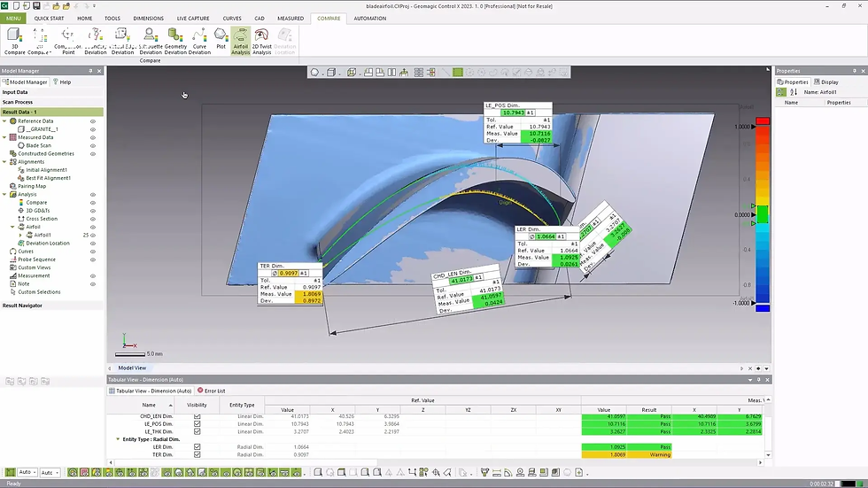
Task: Select Custom Views tree item
Action: pyautogui.click(x=34, y=267)
